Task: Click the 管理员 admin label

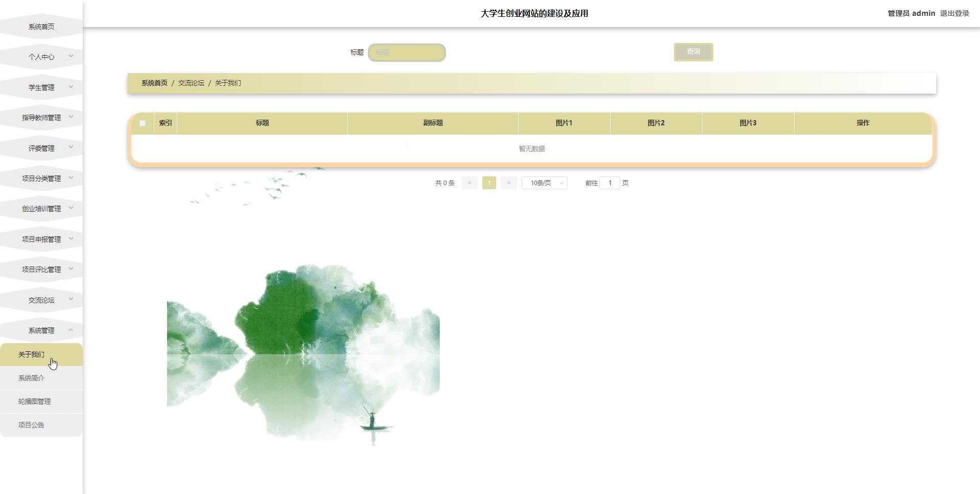Action: (x=911, y=13)
